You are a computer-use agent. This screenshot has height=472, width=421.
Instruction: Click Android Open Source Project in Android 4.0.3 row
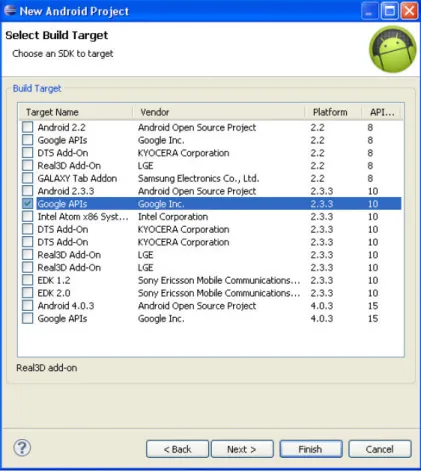click(x=197, y=306)
